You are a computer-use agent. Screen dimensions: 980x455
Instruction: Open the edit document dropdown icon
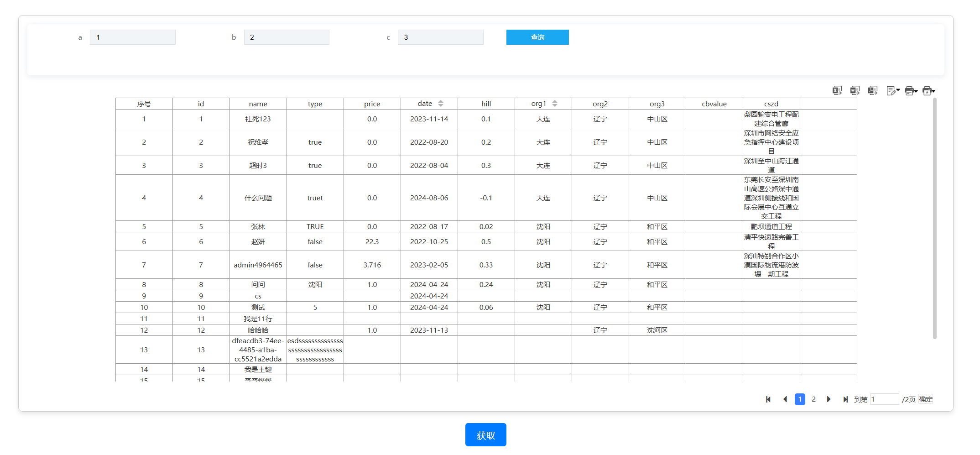click(x=893, y=91)
